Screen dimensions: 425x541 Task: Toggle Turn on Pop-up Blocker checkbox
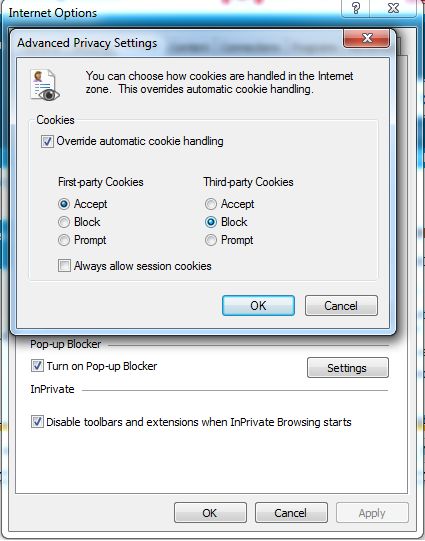tap(37, 366)
